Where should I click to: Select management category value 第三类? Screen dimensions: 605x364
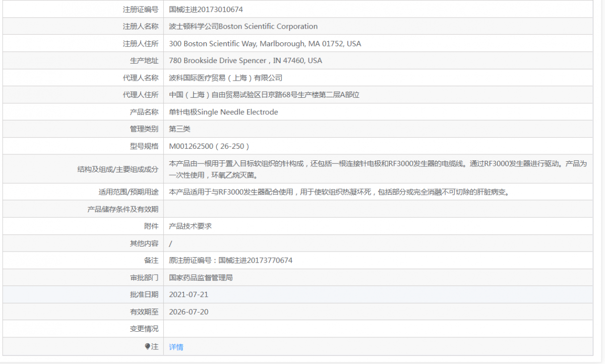coord(179,129)
